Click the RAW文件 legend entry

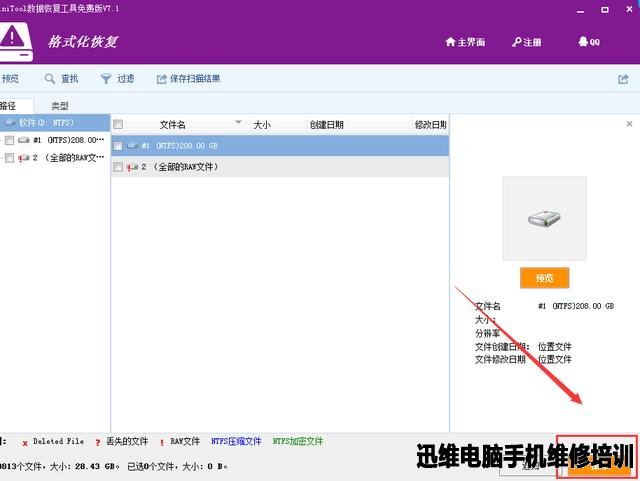(x=180, y=441)
